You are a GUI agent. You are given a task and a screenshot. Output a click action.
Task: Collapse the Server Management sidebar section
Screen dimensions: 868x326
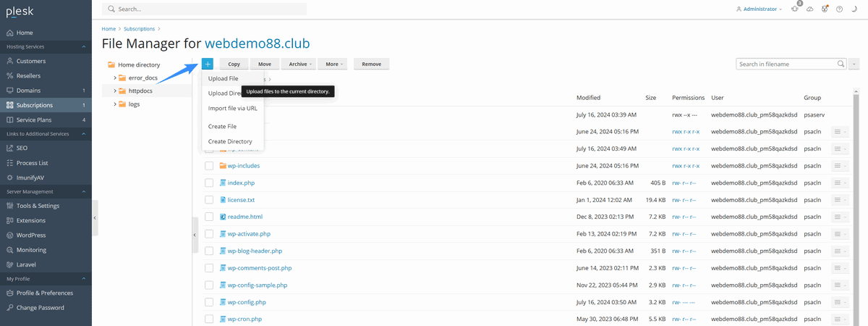pyautogui.click(x=84, y=192)
